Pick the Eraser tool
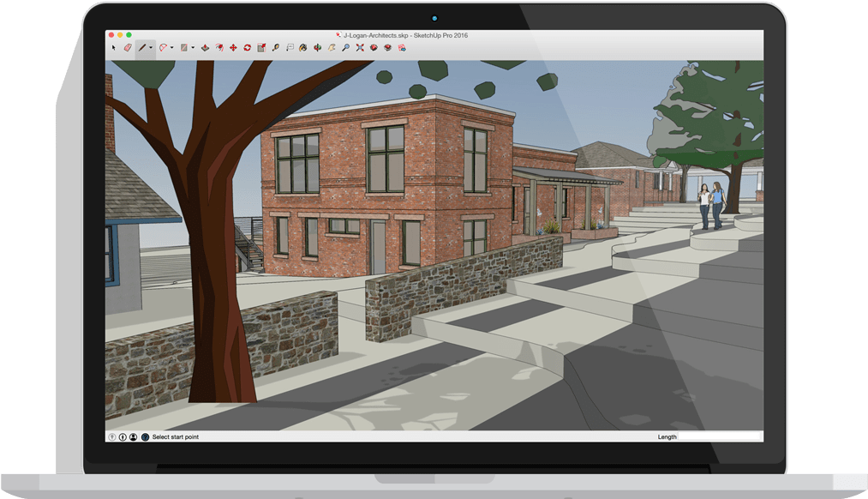This screenshot has width=868, height=499. [129, 49]
